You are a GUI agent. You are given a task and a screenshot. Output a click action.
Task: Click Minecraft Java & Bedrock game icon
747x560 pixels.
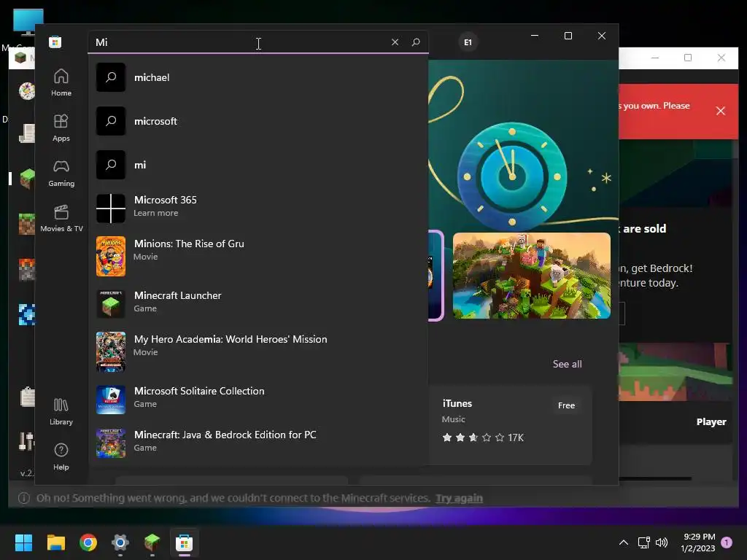(x=111, y=443)
